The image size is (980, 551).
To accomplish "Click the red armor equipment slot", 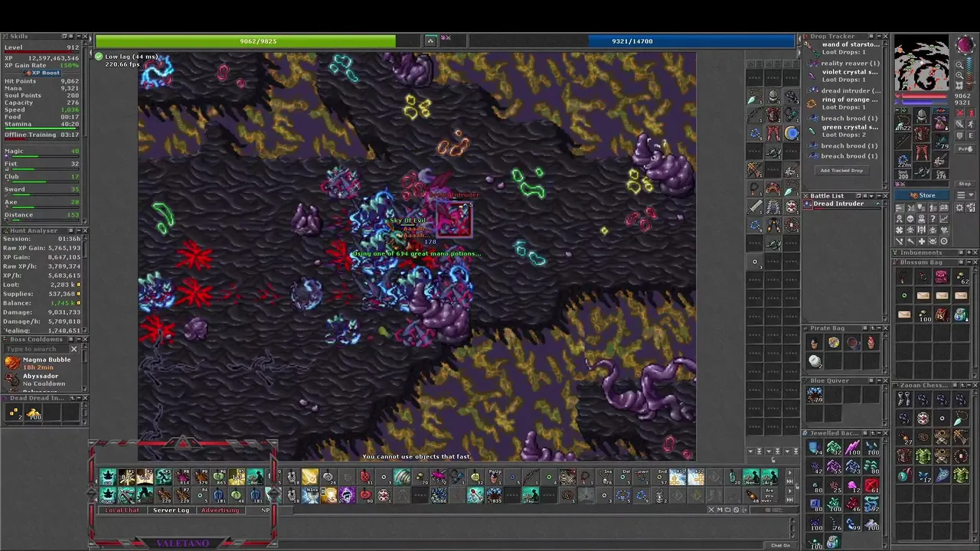I will pyautogui.click(x=921, y=134).
